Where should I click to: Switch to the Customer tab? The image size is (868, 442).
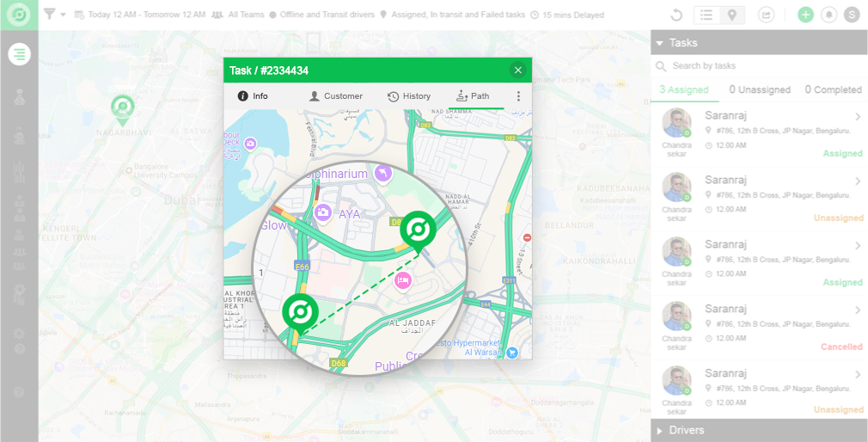[x=335, y=95]
